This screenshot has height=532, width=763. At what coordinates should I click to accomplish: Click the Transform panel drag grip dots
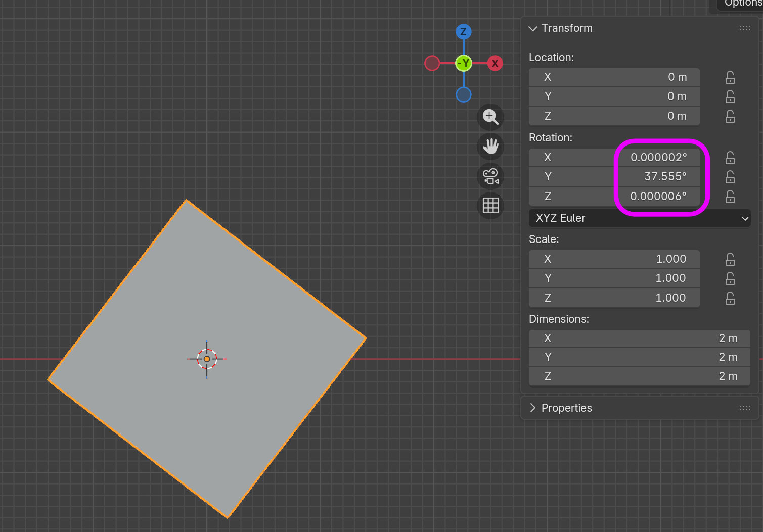pyautogui.click(x=745, y=28)
